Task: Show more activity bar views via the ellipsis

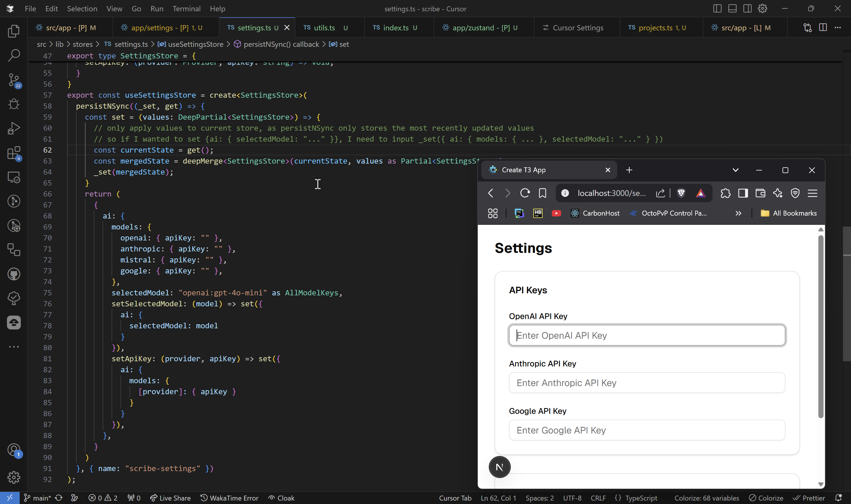Action: [14, 347]
